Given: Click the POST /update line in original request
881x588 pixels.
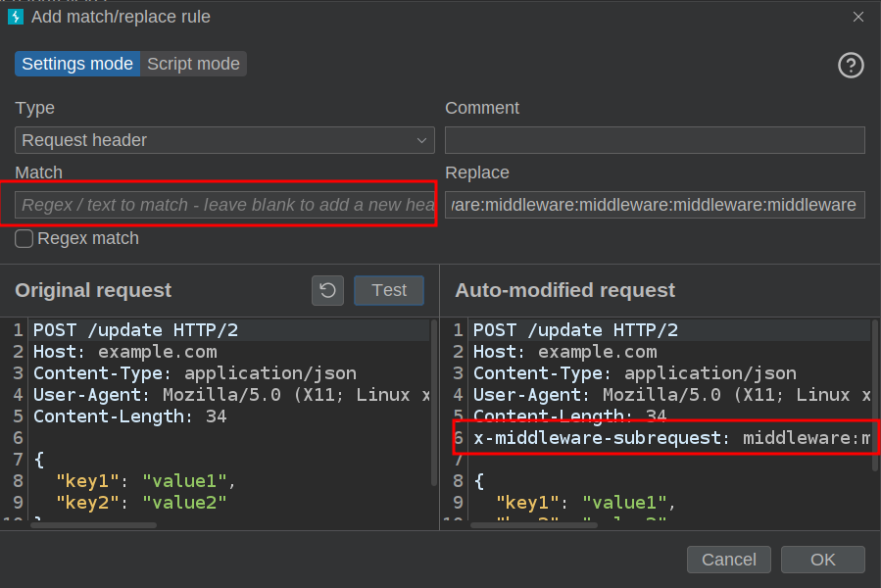Looking at the screenshot, I should [x=135, y=330].
